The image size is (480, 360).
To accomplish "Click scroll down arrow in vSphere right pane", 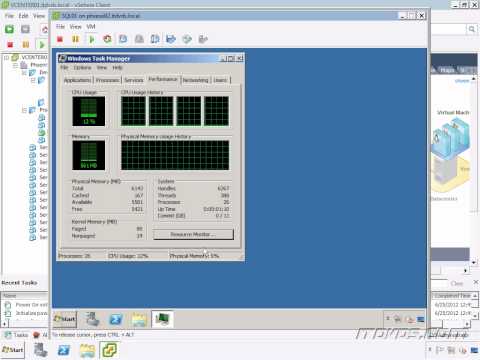I will [x=474, y=263].
